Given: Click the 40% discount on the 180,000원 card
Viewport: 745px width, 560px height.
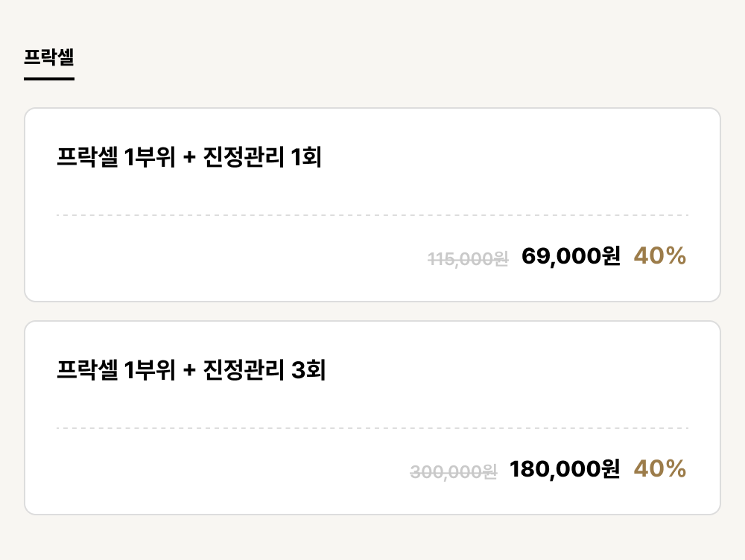Looking at the screenshot, I should 660,468.
